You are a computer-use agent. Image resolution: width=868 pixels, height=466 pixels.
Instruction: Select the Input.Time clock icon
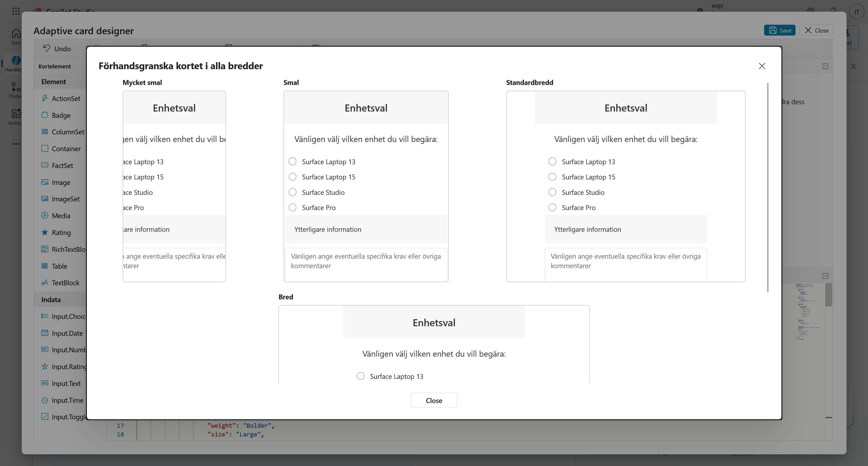click(44, 400)
